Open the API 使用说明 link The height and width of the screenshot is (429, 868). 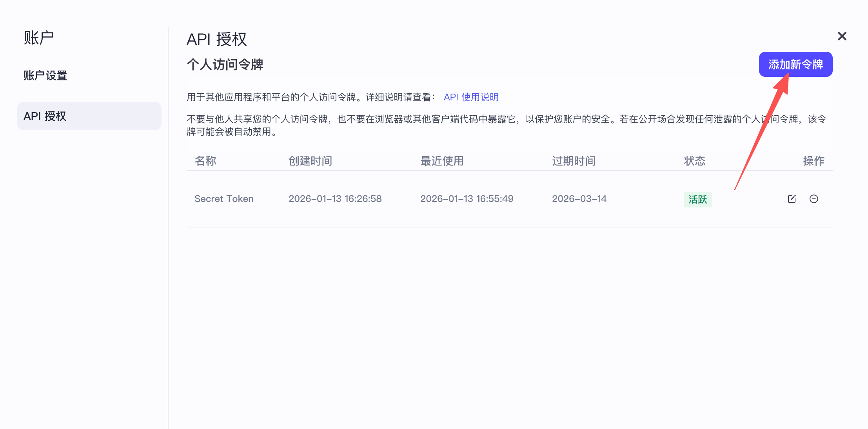click(471, 97)
